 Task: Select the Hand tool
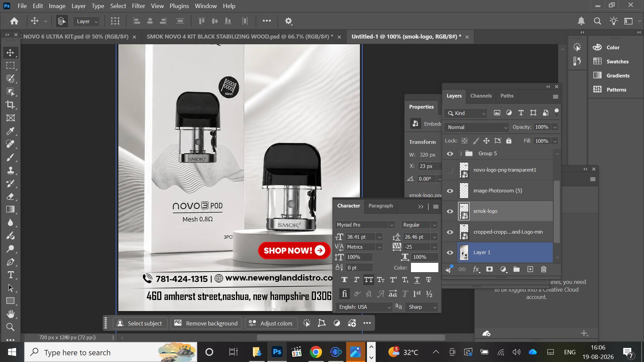coord(10,314)
